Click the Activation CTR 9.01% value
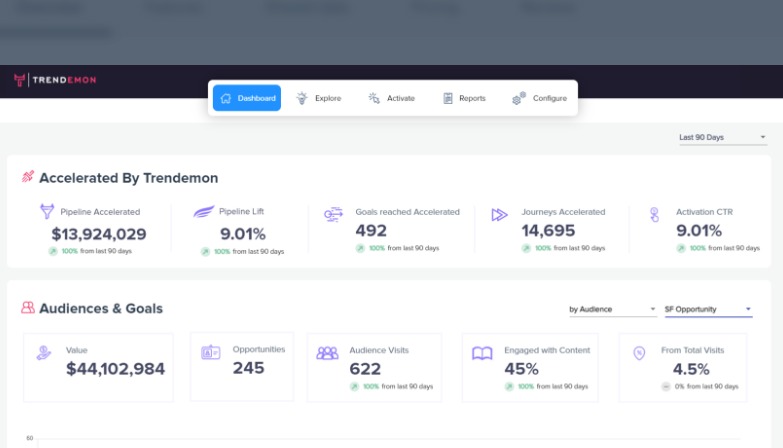The width and height of the screenshot is (783, 448). (x=699, y=231)
